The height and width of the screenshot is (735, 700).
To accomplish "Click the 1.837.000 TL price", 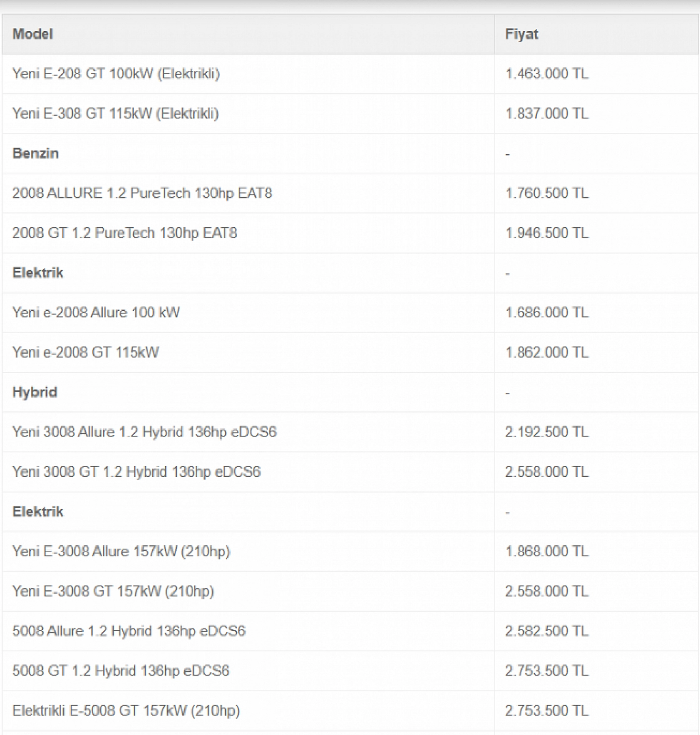I will point(546,114).
